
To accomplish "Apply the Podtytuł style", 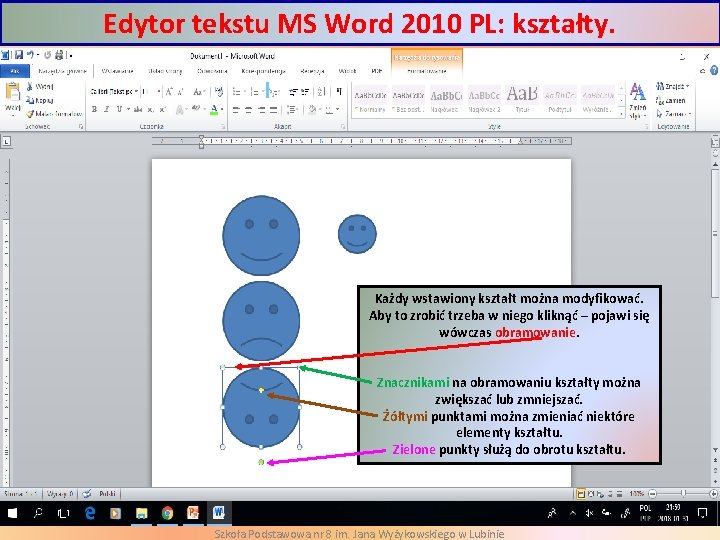I will tap(560, 100).
